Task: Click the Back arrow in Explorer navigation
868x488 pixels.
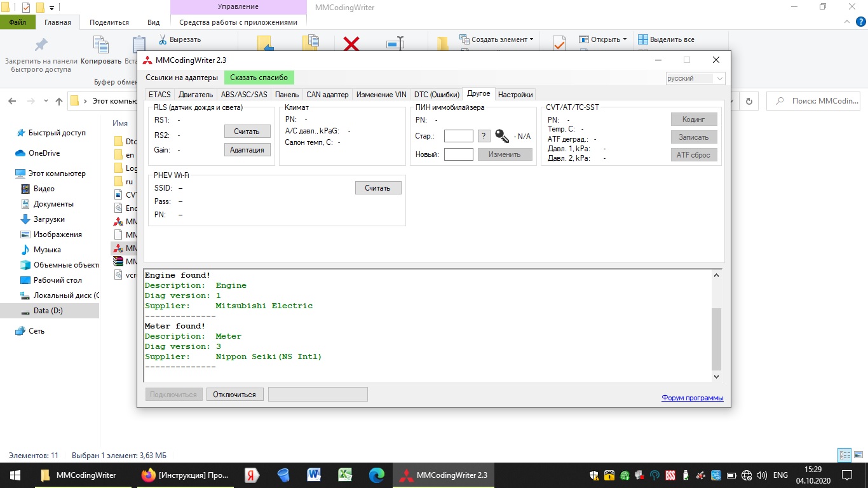Action: (13, 101)
